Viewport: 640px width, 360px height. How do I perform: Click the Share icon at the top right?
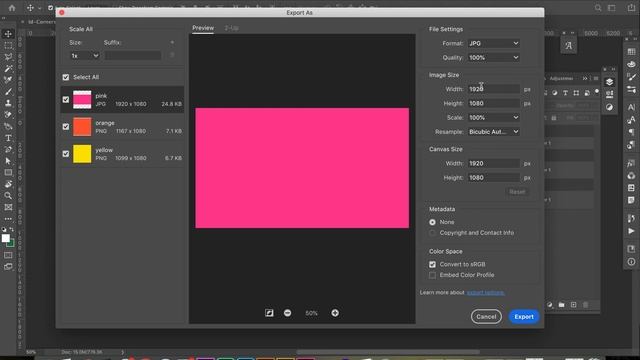click(x=631, y=8)
